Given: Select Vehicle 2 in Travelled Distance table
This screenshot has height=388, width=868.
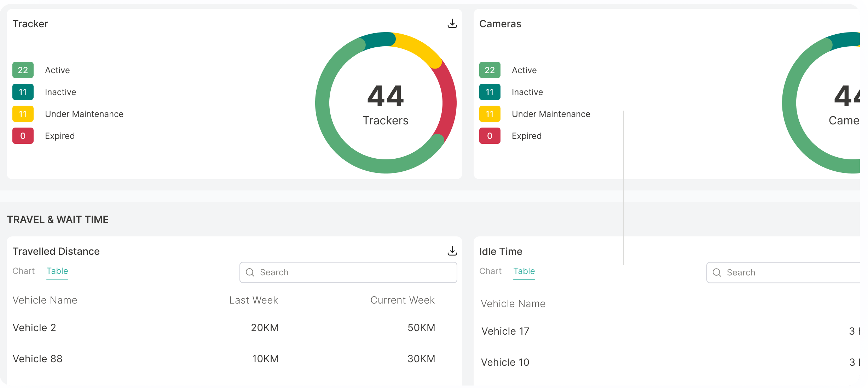Looking at the screenshot, I should point(34,327).
